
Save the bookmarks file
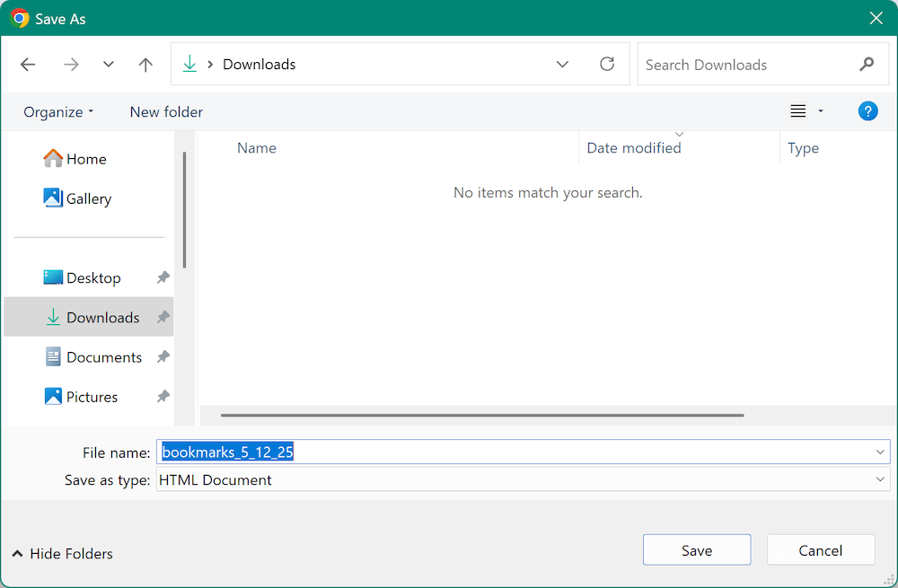tap(696, 549)
